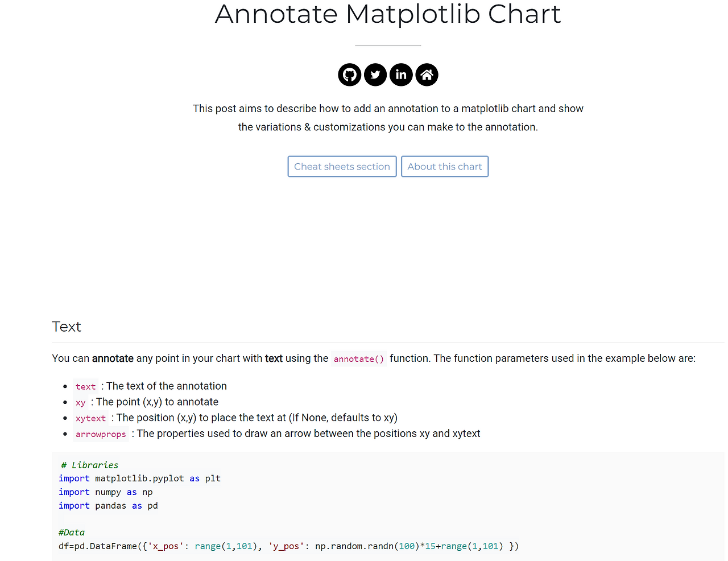Click the df=pd.DataFrame code line

point(288,546)
